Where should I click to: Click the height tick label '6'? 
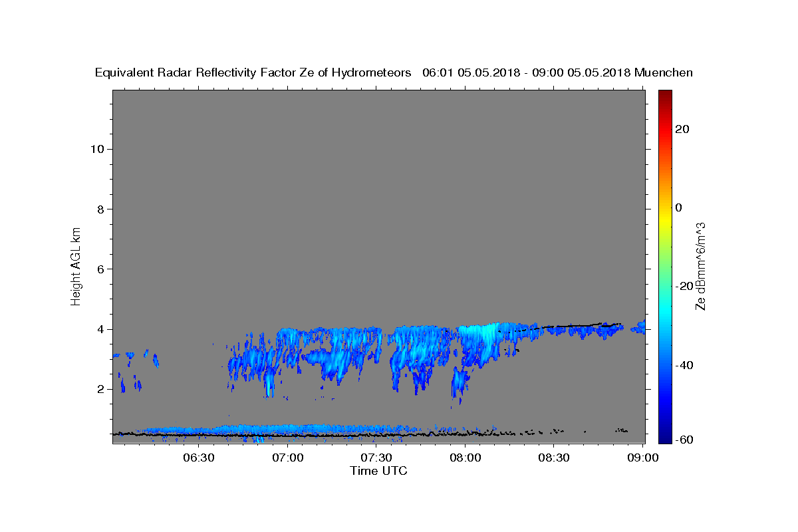pyautogui.click(x=100, y=269)
